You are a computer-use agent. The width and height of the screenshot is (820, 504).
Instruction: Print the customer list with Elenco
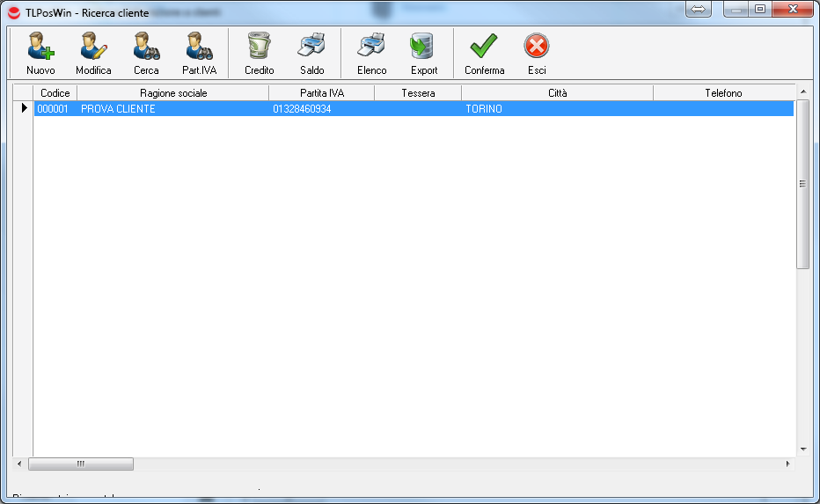click(x=371, y=46)
